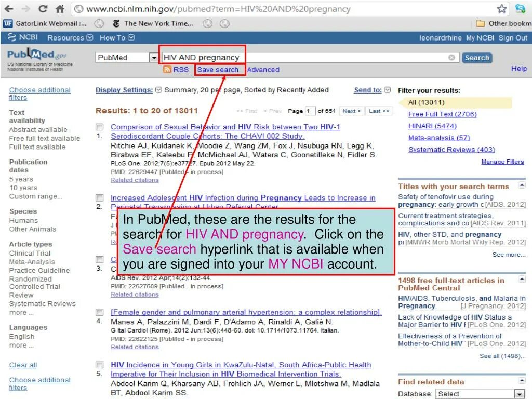Open the GatorLink Webmail bookmark
Screen dimensions: 532x399
coord(45,23)
